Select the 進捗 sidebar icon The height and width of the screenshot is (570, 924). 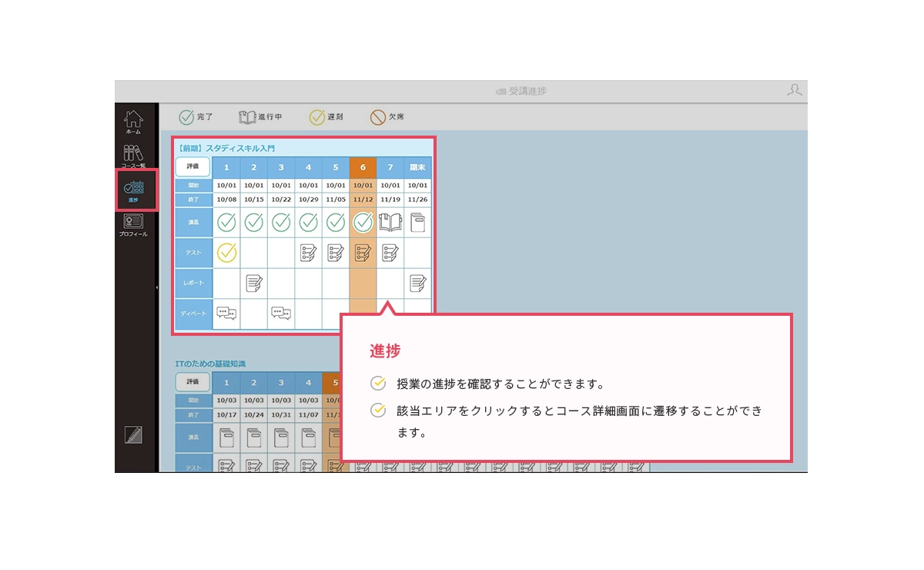[134, 189]
